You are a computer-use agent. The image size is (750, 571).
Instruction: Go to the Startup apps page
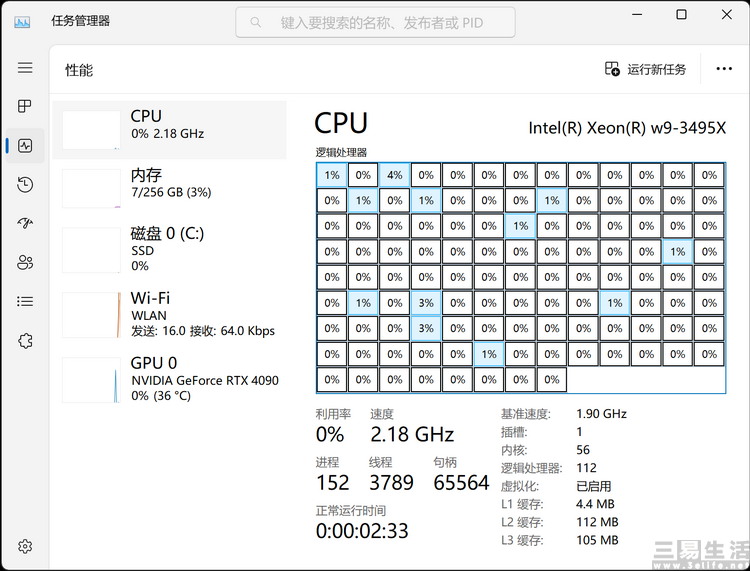(x=25, y=223)
